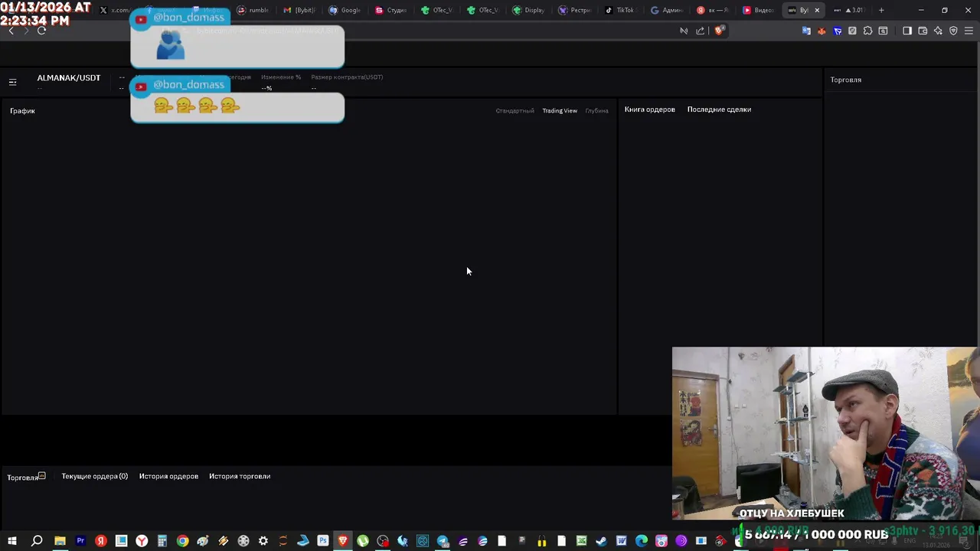
Task: Switch to the Видеос browser tab
Action: [x=759, y=10]
